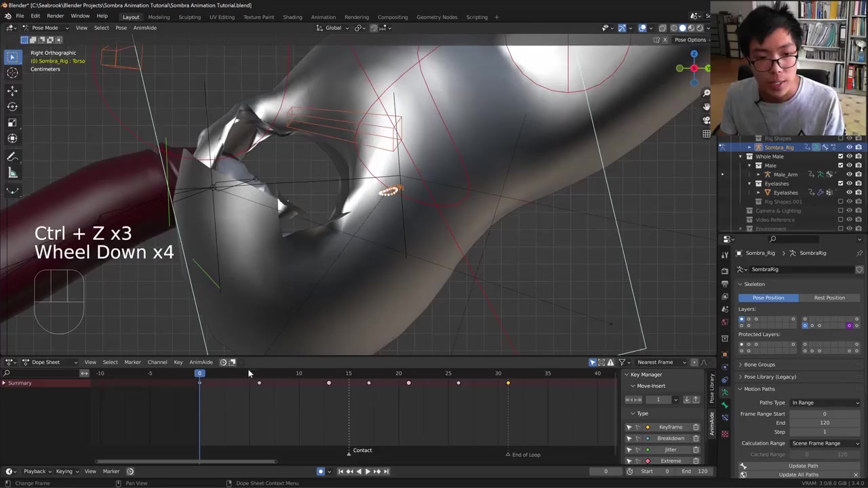
Task: Open the Bone properties tab
Action: pyautogui.click(x=725, y=405)
